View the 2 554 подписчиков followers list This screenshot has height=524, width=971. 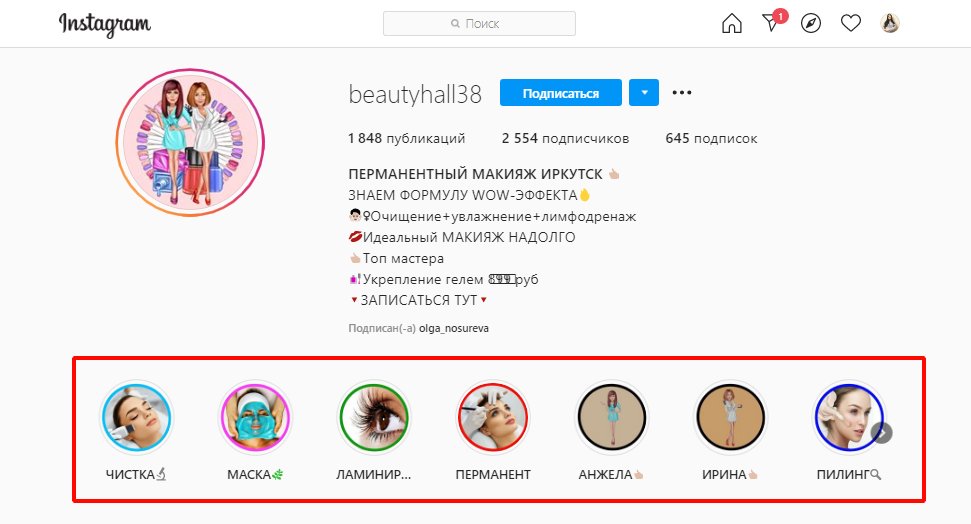pyautogui.click(x=565, y=138)
